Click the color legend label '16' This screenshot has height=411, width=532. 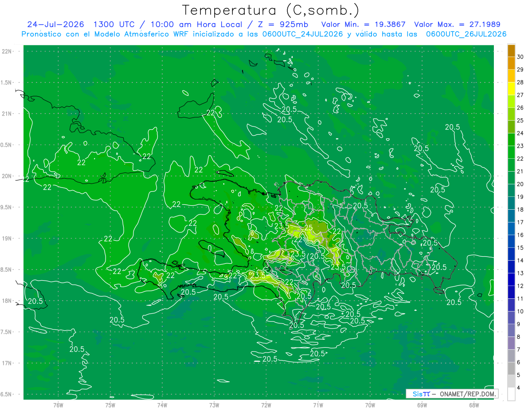520,235
